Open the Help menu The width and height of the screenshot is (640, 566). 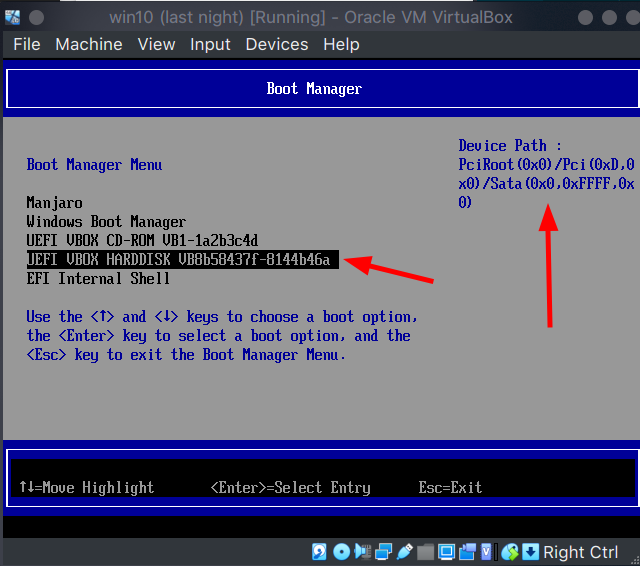tap(341, 45)
